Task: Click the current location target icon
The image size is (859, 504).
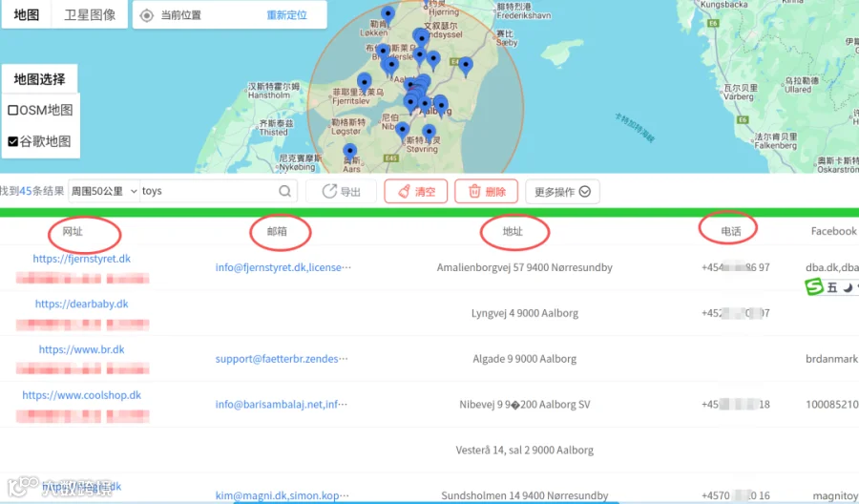Action: (146, 15)
